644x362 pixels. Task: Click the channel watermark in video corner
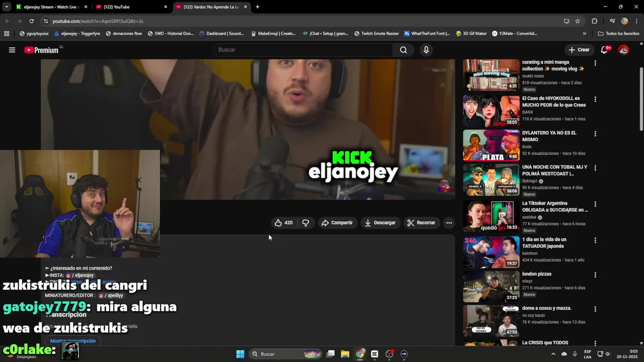pos(444,186)
